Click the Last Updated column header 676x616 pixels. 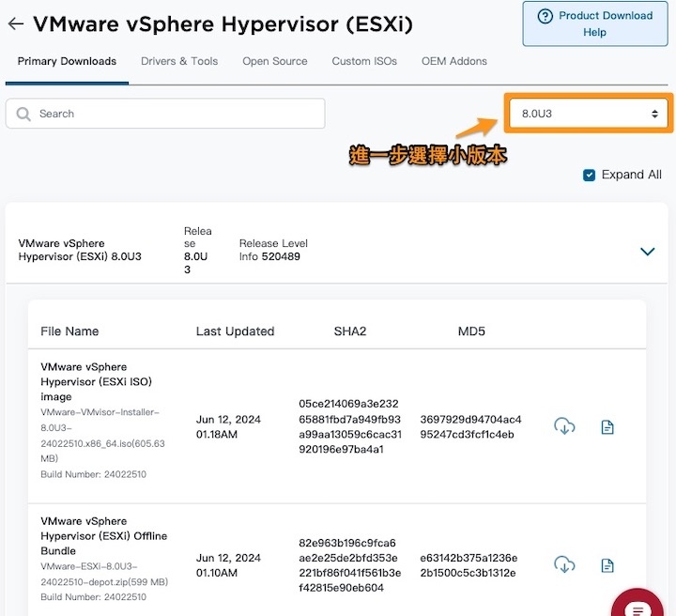(x=235, y=331)
